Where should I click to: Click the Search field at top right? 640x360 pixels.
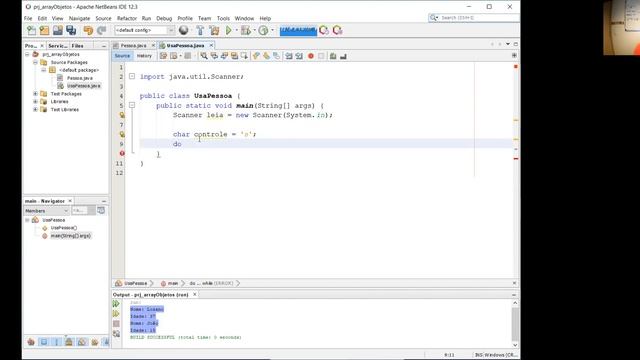coord(473,18)
